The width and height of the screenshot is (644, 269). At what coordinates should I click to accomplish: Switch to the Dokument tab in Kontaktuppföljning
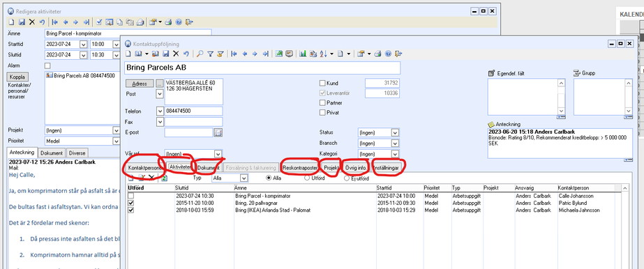(x=208, y=168)
